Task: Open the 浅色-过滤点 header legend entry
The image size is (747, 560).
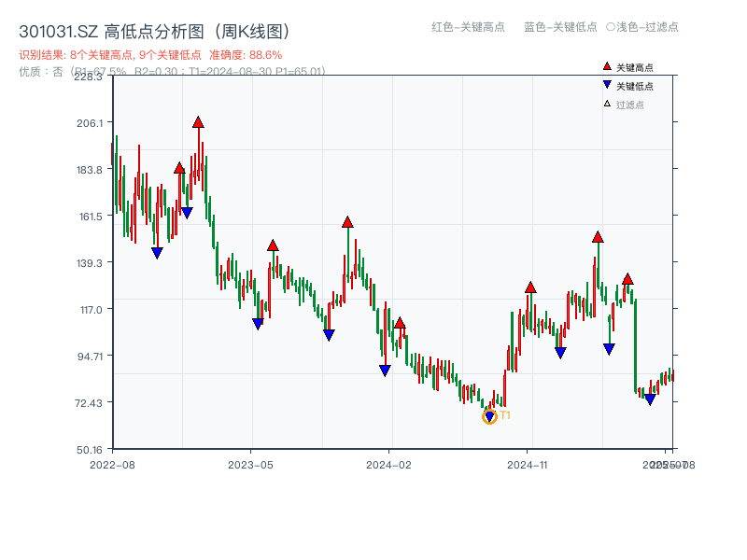Action: click(643, 28)
